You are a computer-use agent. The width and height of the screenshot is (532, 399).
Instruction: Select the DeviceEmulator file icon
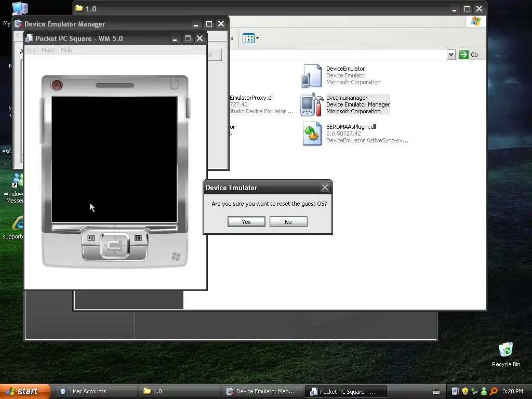(312, 76)
